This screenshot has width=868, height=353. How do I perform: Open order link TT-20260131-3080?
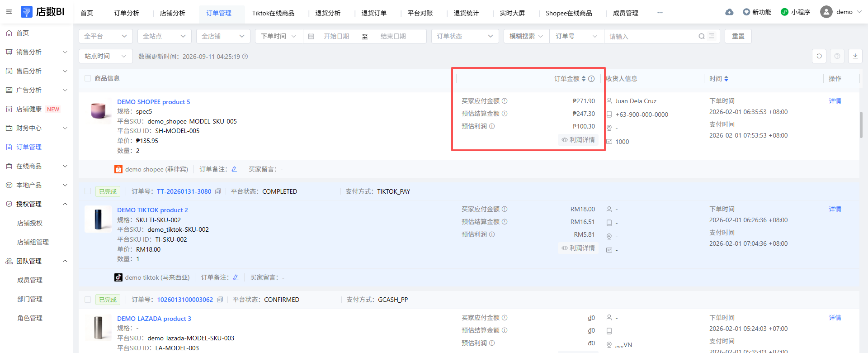(x=184, y=191)
